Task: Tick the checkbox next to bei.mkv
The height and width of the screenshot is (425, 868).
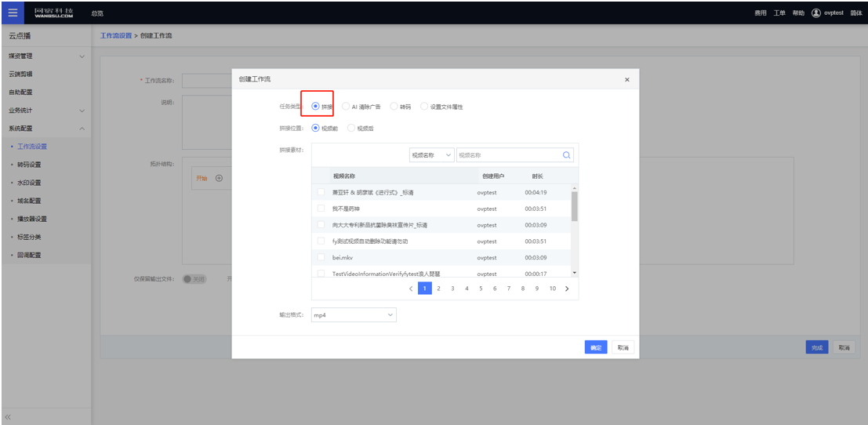Action: tap(321, 257)
